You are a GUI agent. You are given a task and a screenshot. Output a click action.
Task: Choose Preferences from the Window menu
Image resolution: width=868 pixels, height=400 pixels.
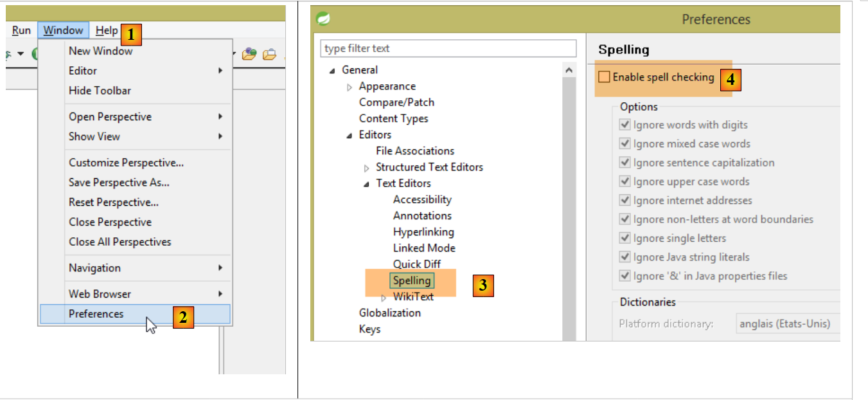(96, 314)
